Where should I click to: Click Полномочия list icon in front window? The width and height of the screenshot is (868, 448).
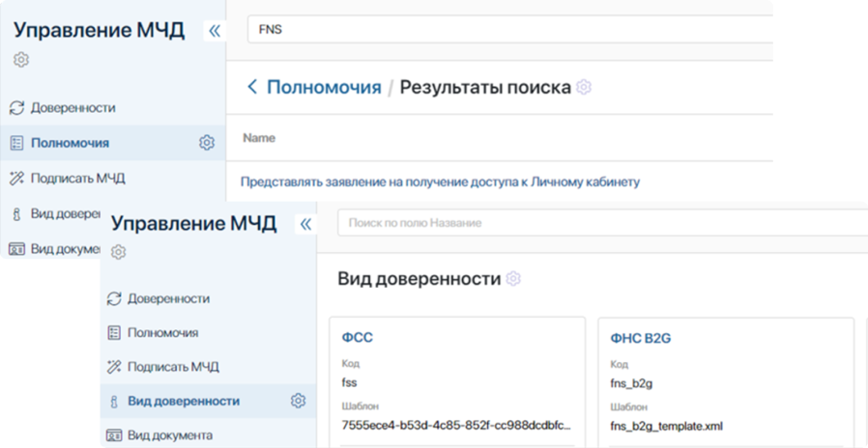(114, 333)
